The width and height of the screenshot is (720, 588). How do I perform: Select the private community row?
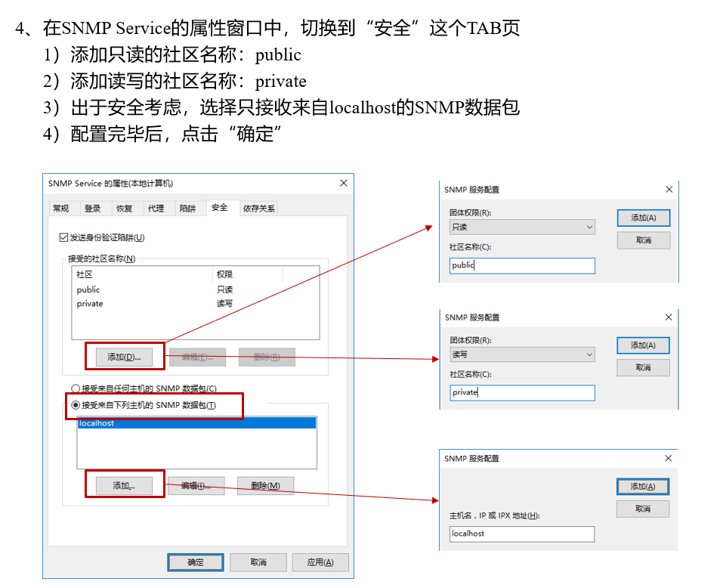[x=195, y=304]
